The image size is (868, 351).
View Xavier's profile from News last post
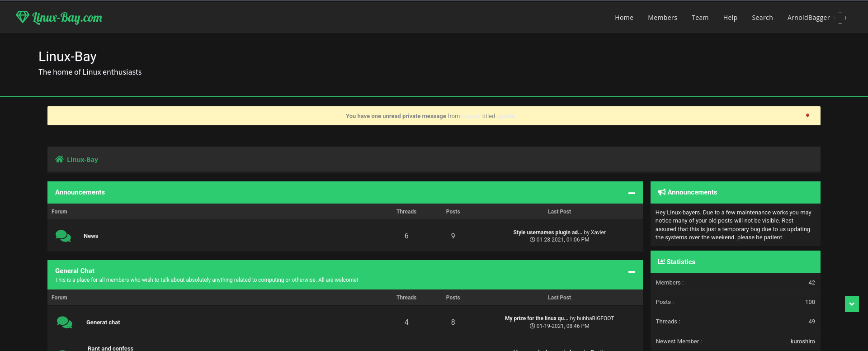point(598,232)
